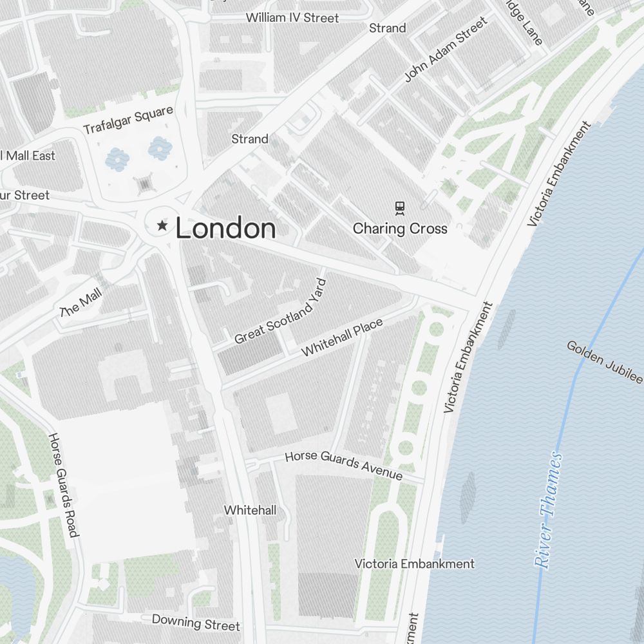644x644 pixels.
Task: Click the Horse Guards Avenue label
Action: coord(344,466)
